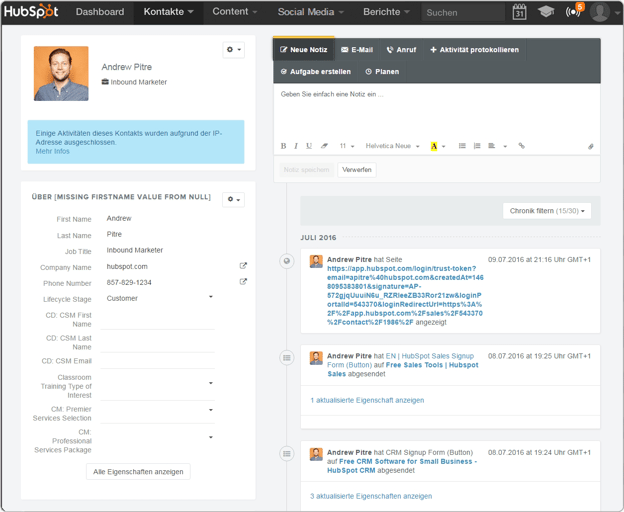The height and width of the screenshot is (512, 624).
Task: Click Andrew Pitre avatar on page view entry
Action: point(316,262)
